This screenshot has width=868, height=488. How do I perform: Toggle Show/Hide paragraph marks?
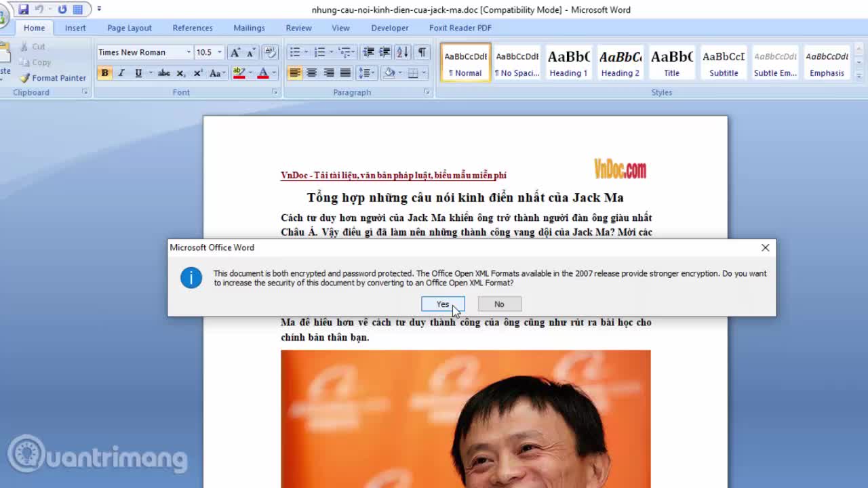tap(422, 52)
